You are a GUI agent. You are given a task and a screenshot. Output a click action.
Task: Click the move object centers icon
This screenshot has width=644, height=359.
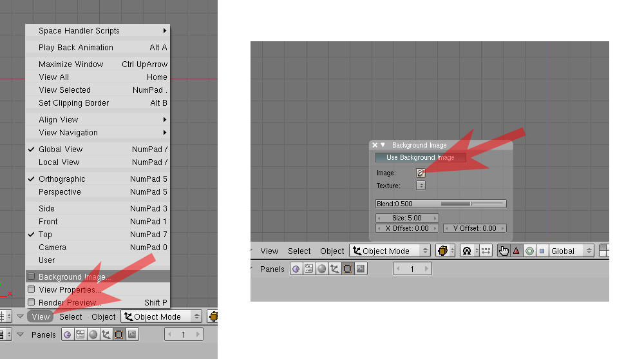coord(486,251)
